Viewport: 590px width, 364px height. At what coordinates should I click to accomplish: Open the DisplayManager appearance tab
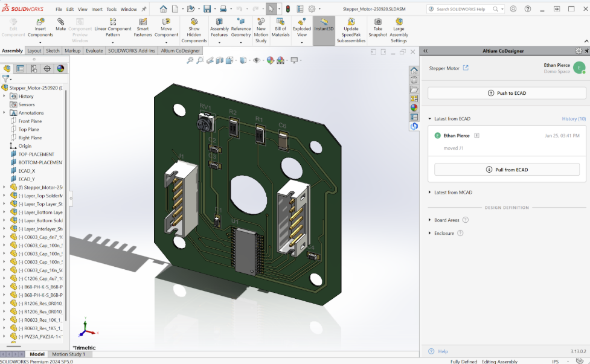[x=60, y=69]
